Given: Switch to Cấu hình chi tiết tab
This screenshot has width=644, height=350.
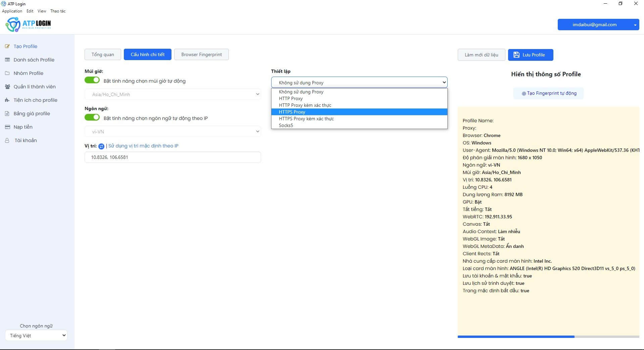Looking at the screenshot, I should point(148,54).
